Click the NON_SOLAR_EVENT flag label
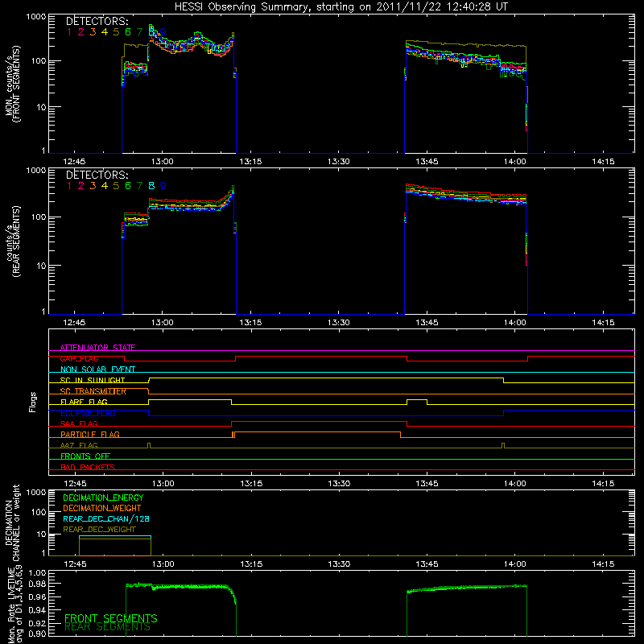The image size is (644, 644). point(97,369)
